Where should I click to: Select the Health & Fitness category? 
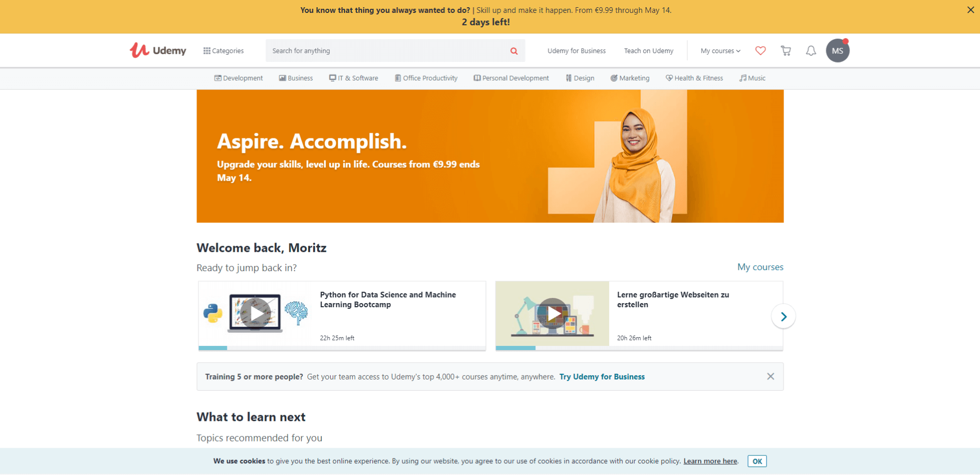(x=694, y=78)
